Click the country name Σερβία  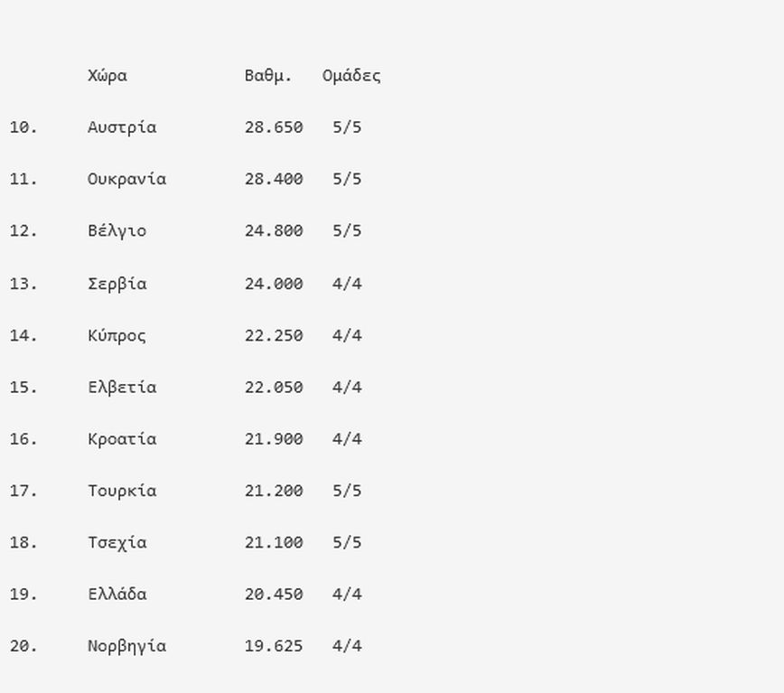117,284
